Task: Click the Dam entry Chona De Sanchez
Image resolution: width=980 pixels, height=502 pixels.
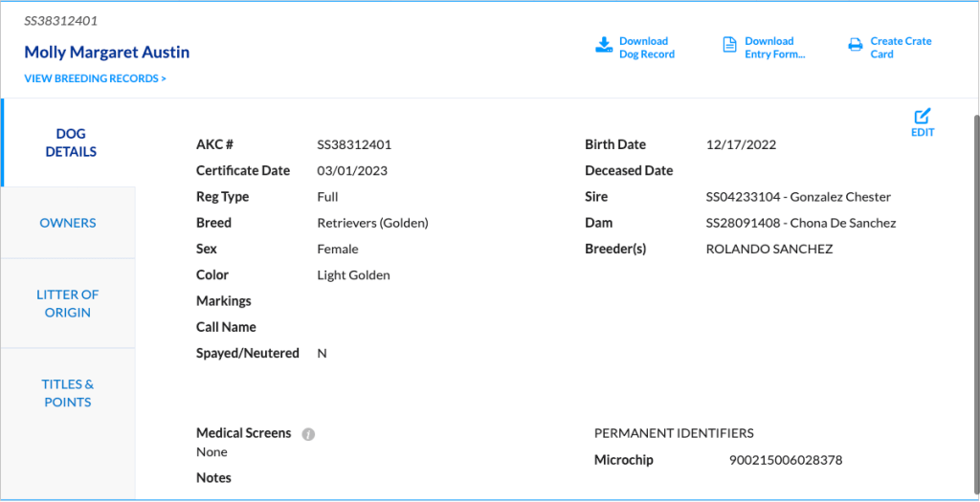Action: (800, 223)
